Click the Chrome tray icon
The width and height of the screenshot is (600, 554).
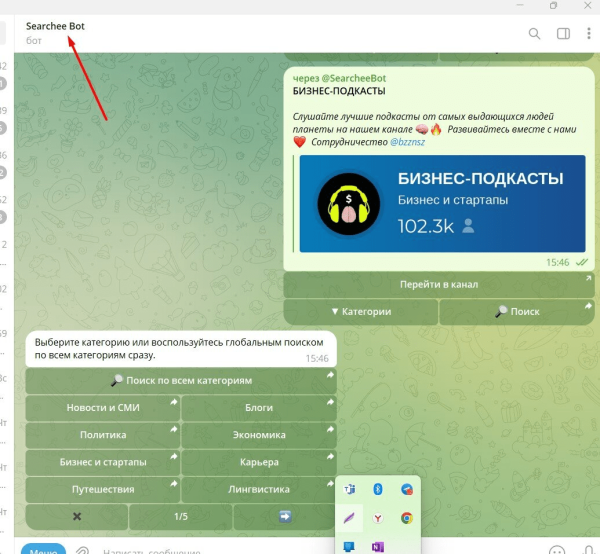point(407,518)
